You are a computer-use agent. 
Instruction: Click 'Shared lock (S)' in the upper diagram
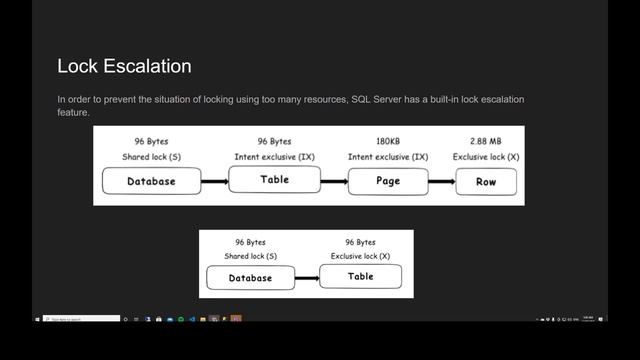[151, 157]
